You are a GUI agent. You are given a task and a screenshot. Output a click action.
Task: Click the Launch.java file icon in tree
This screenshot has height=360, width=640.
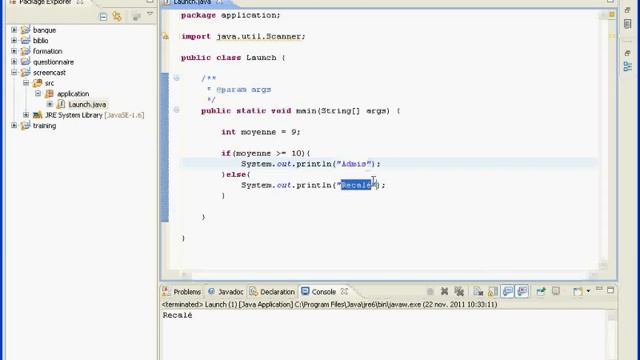[61, 104]
